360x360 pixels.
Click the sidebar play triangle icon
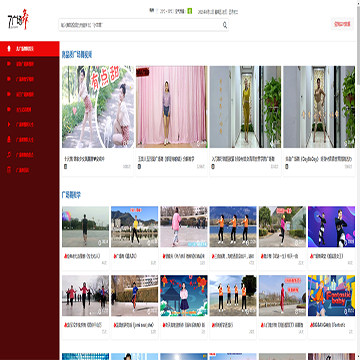click(9, 124)
